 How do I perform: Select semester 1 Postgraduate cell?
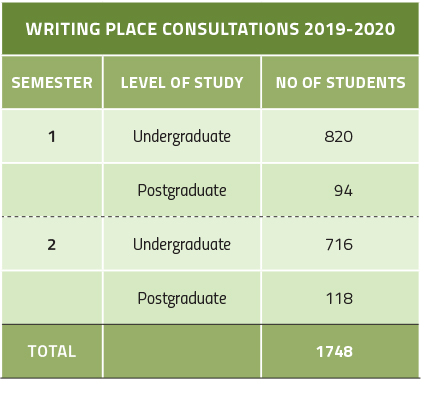182,190
